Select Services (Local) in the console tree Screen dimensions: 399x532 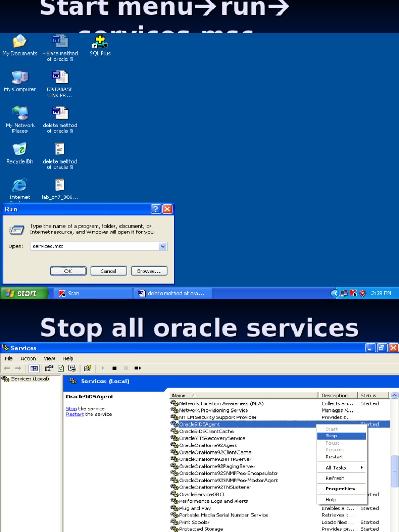tap(25, 379)
